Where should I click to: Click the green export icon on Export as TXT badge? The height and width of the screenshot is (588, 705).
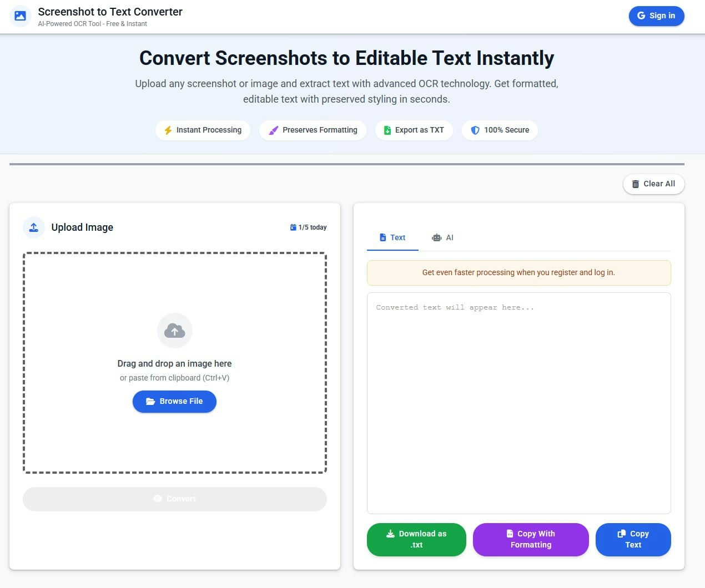387,130
